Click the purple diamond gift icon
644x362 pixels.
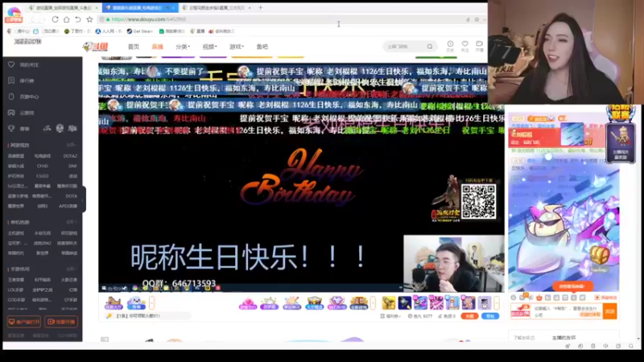click(x=336, y=303)
